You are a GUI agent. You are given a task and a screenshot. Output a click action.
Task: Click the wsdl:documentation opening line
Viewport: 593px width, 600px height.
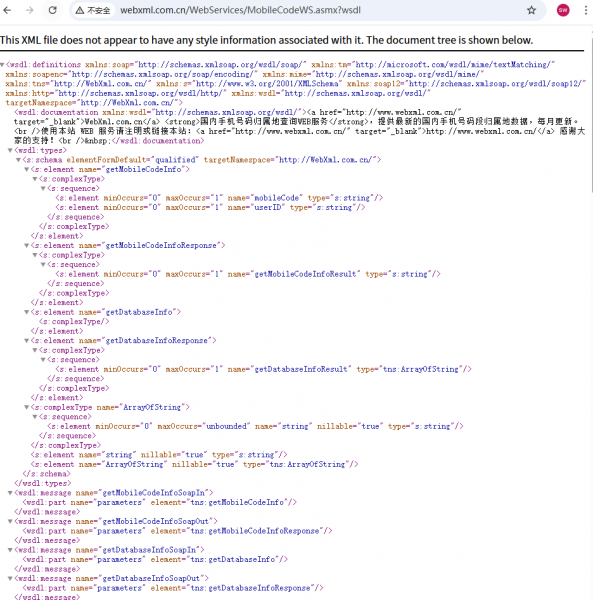(x=238, y=112)
